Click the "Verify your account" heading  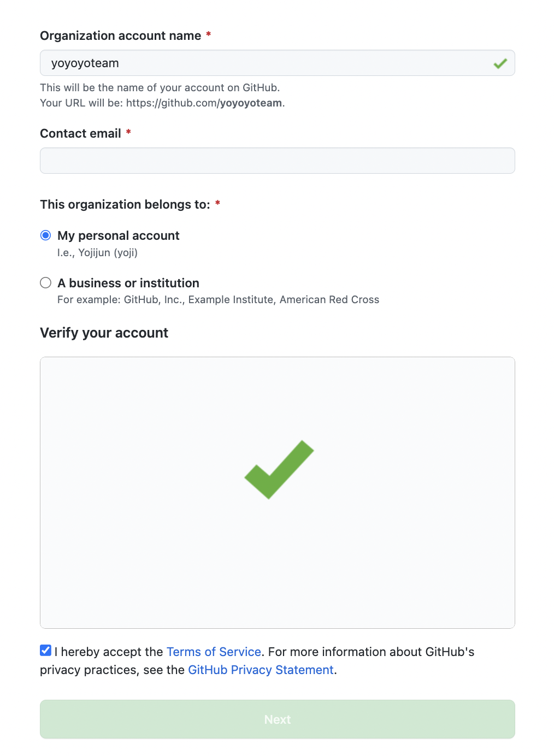(x=104, y=333)
